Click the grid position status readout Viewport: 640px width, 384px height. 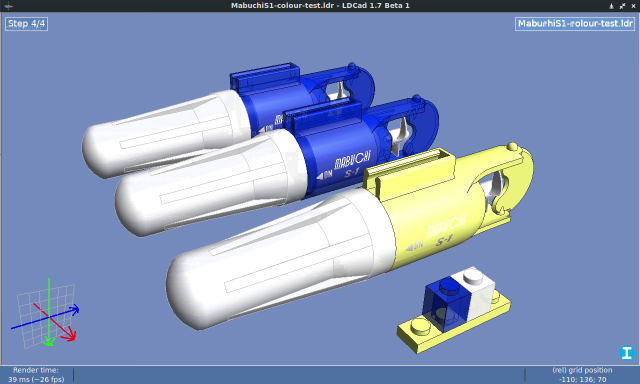click(x=582, y=375)
